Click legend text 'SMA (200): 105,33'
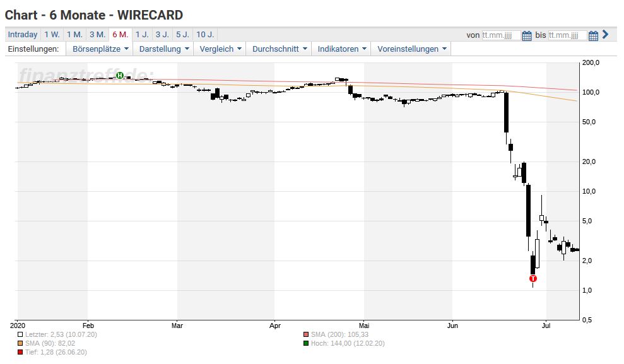The height and width of the screenshot is (364, 624). click(x=339, y=334)
